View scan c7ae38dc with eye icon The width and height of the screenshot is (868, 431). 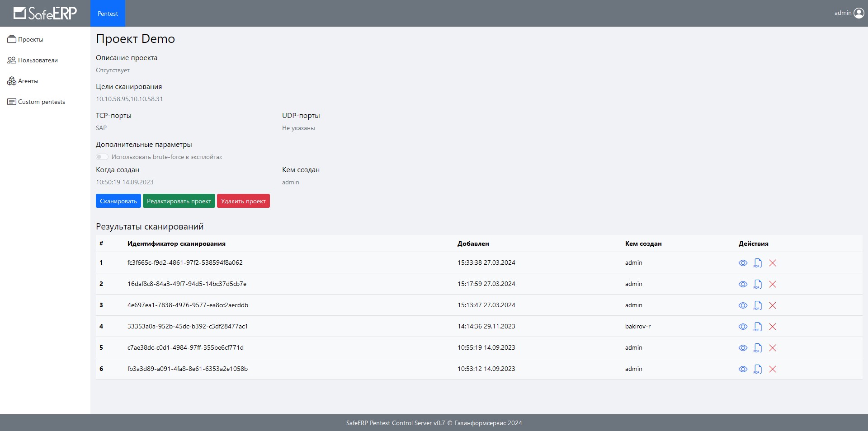743,348
